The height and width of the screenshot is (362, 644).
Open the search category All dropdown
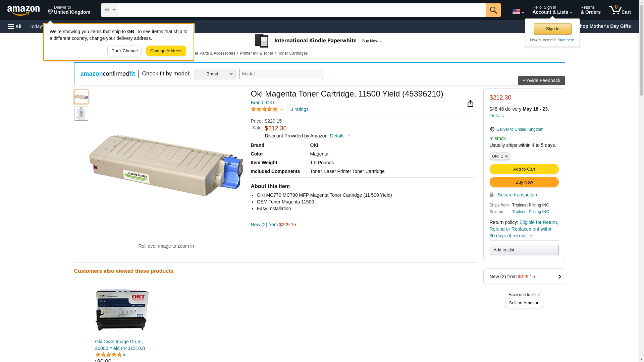pyautogui.click(x=109, y=10)
